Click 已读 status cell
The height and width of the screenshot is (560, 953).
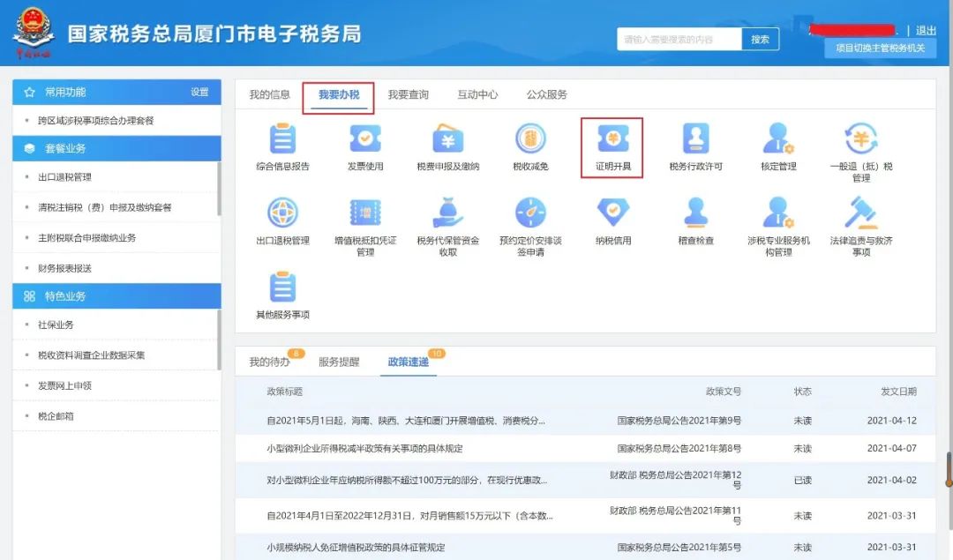coord(802,480)
